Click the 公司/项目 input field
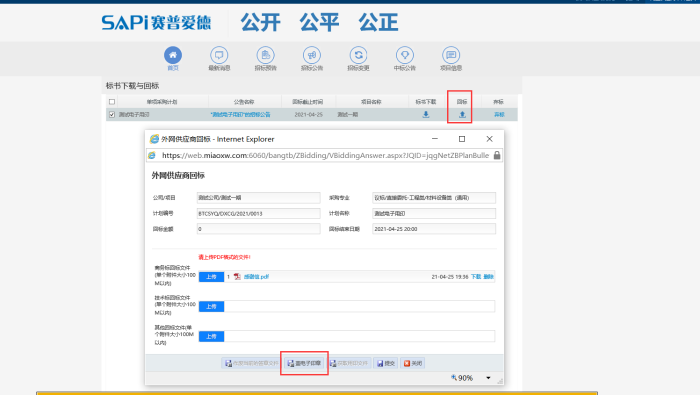This screenshot has width=700, height=395. tap(258, 198)
